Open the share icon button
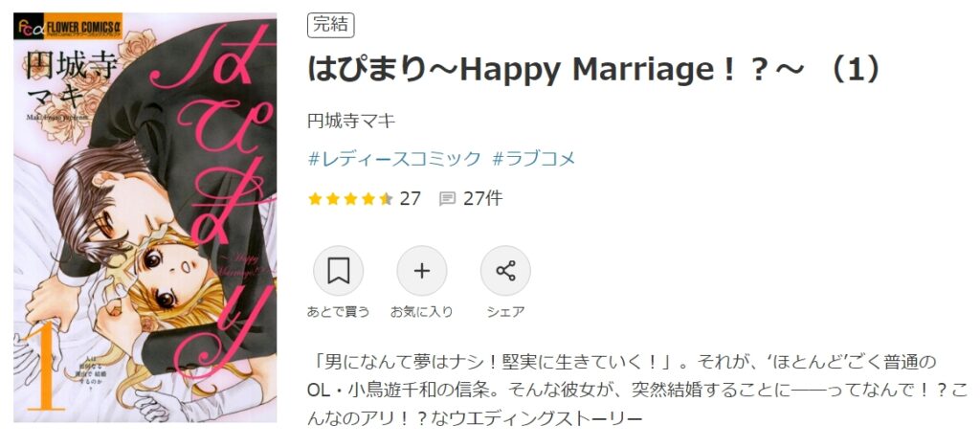 505,271
